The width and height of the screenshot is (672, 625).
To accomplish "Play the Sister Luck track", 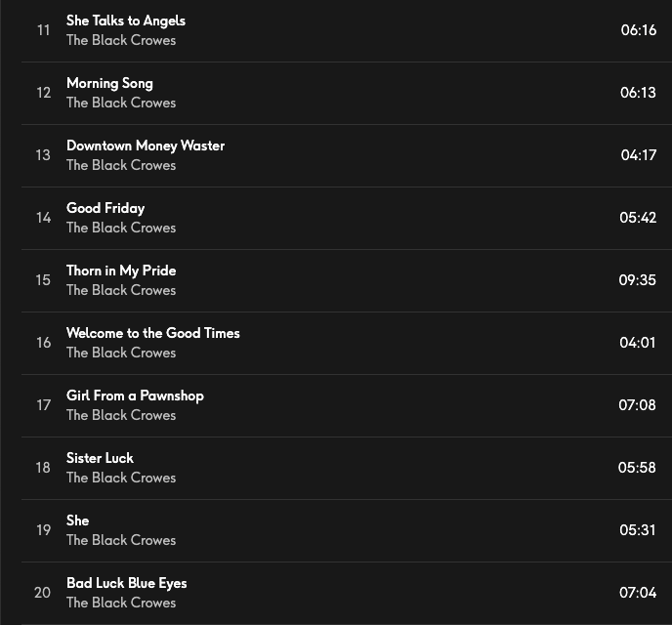I will [100, 458].
